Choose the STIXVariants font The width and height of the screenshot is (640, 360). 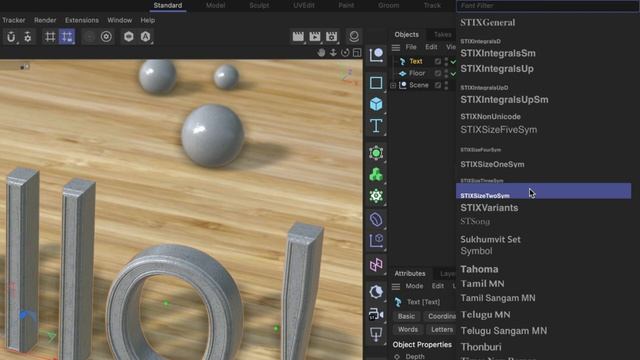(x=489, y=208)
